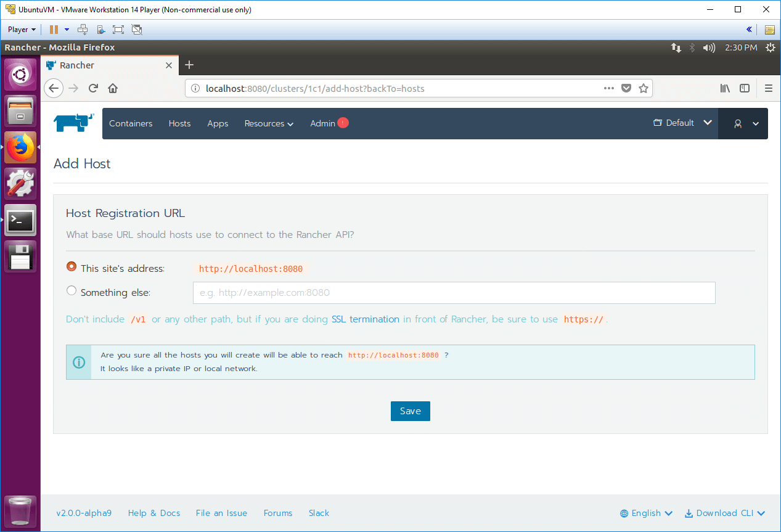
Task: Click the floppy disk dock icon
Action: pos(20,256)
